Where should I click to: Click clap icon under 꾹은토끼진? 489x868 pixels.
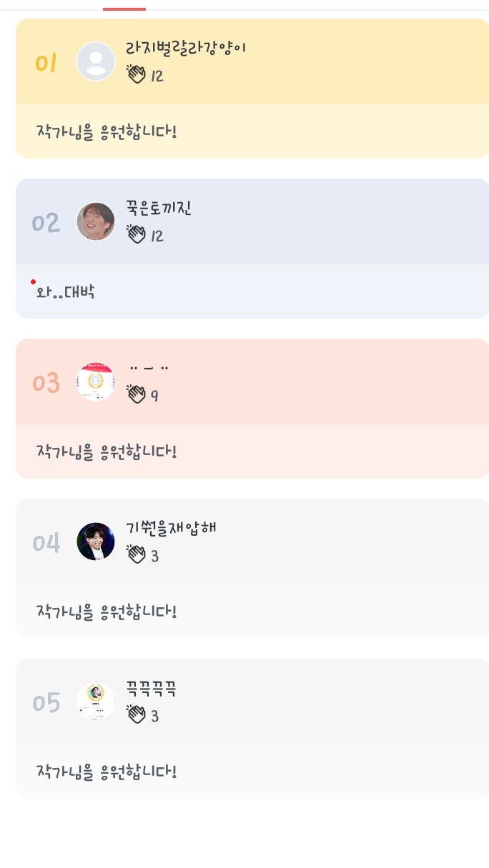pos(136,234)
